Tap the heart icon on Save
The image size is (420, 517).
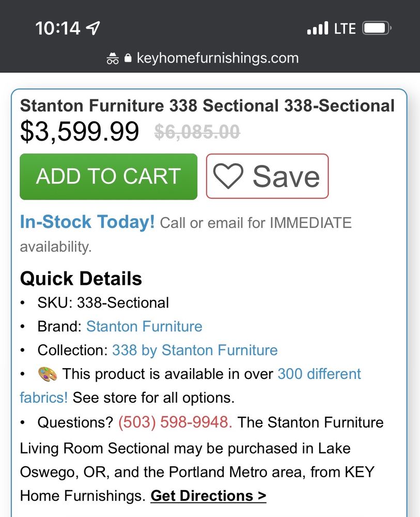(228, 176)
